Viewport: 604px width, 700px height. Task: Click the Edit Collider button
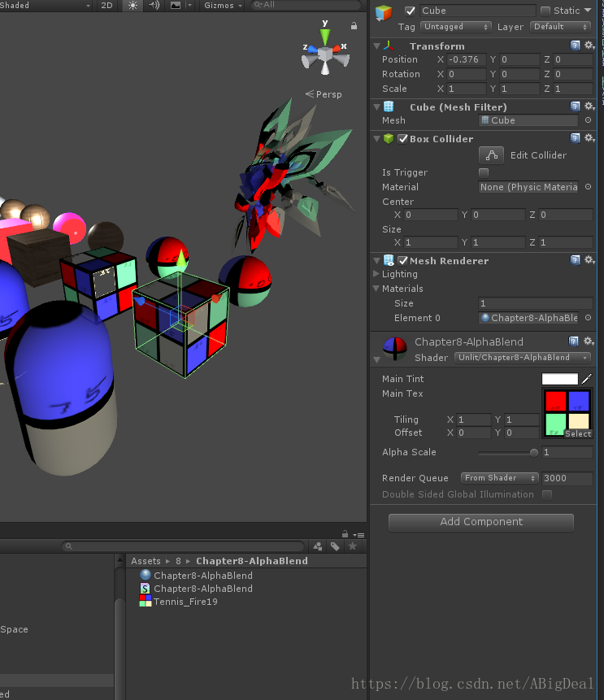[491, 155]
